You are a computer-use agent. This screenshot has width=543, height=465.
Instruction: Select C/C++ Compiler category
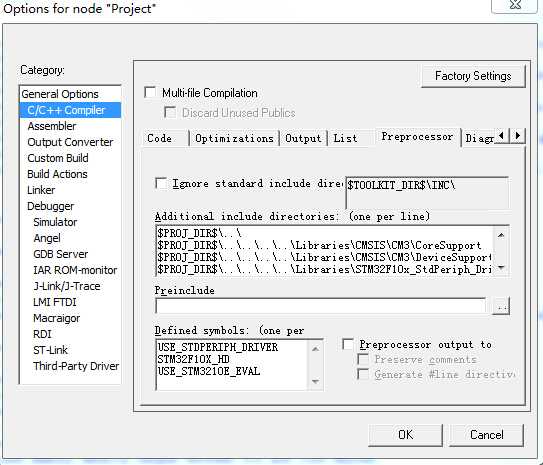(70, 110)
